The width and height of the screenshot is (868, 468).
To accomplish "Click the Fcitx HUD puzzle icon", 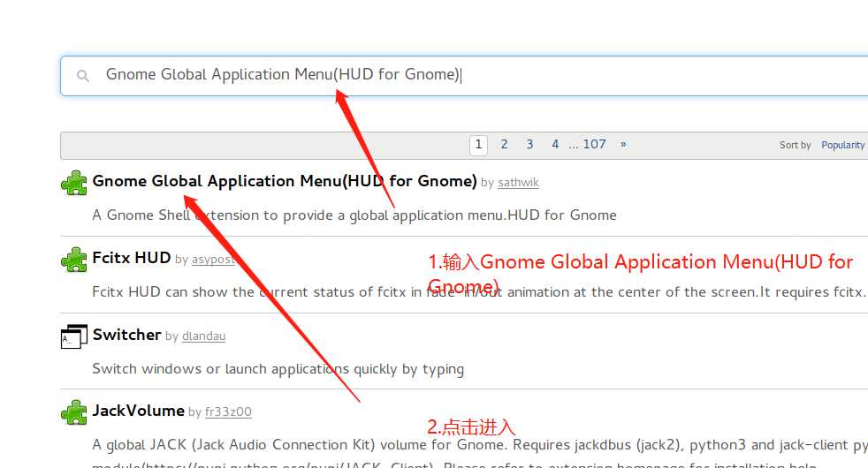I will point(74,260).
